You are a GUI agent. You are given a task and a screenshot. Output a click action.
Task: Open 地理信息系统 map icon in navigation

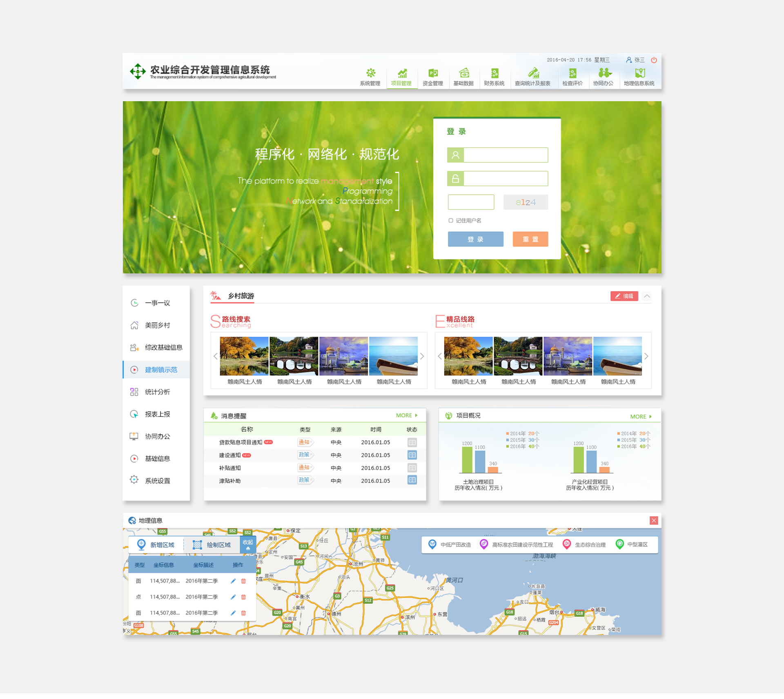point(639,73)
